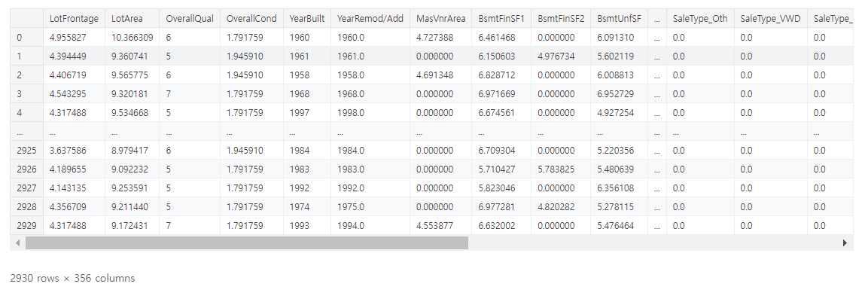This screenshot has width=868, height=293.
Task: Select row index 2927
Action: tap(26, 188)
